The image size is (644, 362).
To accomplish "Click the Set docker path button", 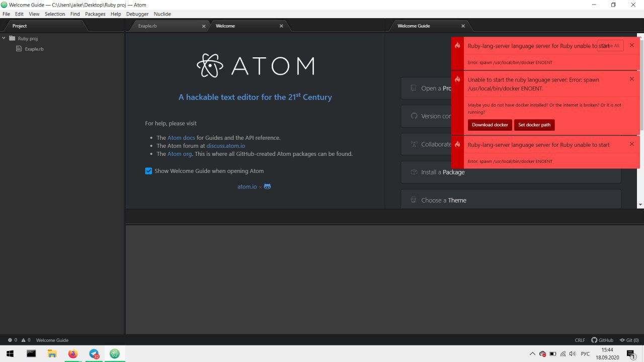I will point(534,125).
